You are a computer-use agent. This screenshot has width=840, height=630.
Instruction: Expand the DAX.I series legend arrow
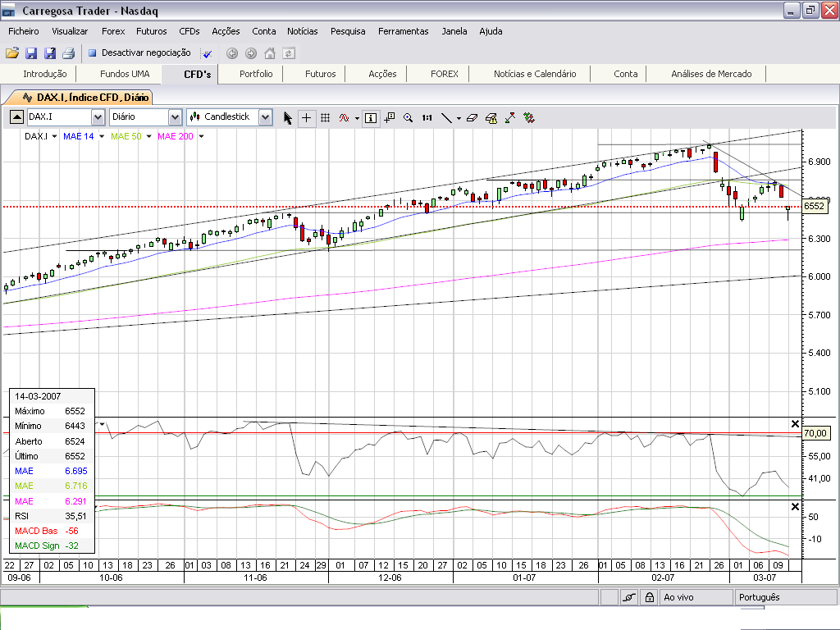click(54, 137)
